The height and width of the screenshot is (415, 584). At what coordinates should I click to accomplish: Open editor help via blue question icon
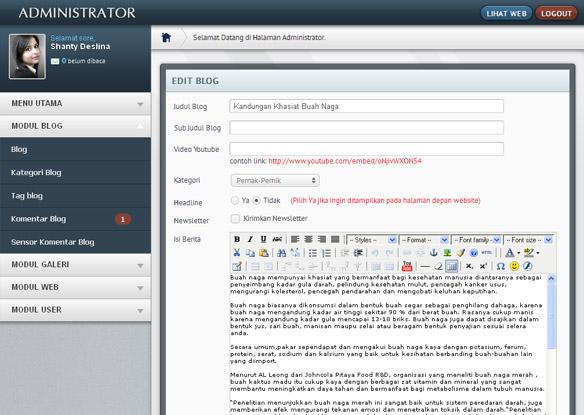pos(474,253)
